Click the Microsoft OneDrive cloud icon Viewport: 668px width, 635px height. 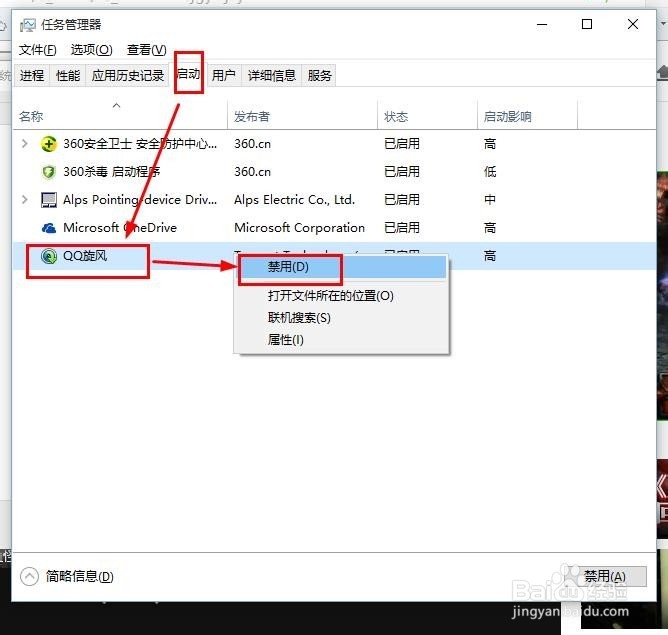(x=49, y=228)
